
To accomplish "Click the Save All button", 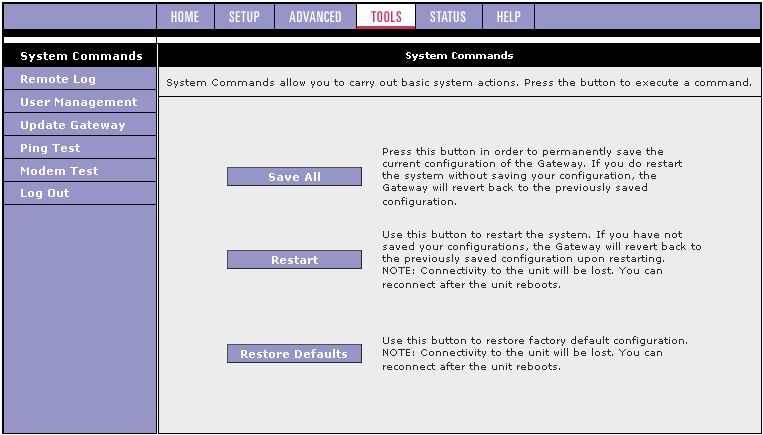I will pyautogui.click(x=294, y=177).
